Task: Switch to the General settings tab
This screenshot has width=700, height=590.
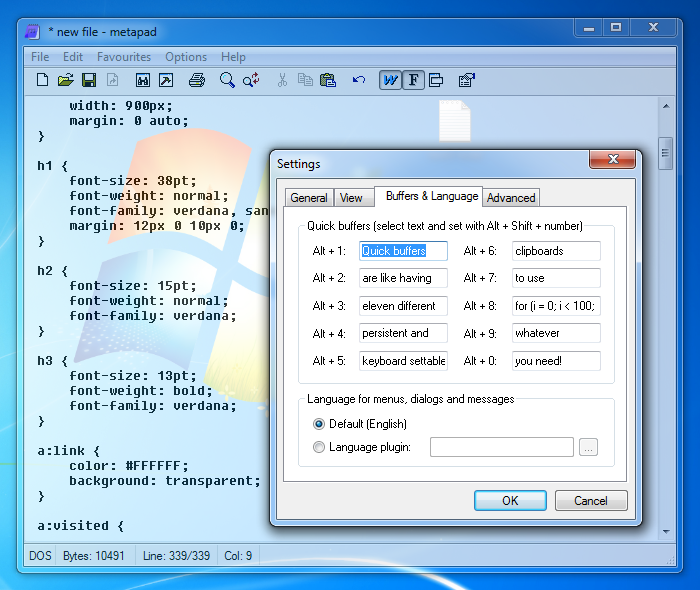Action: point(309,198)
